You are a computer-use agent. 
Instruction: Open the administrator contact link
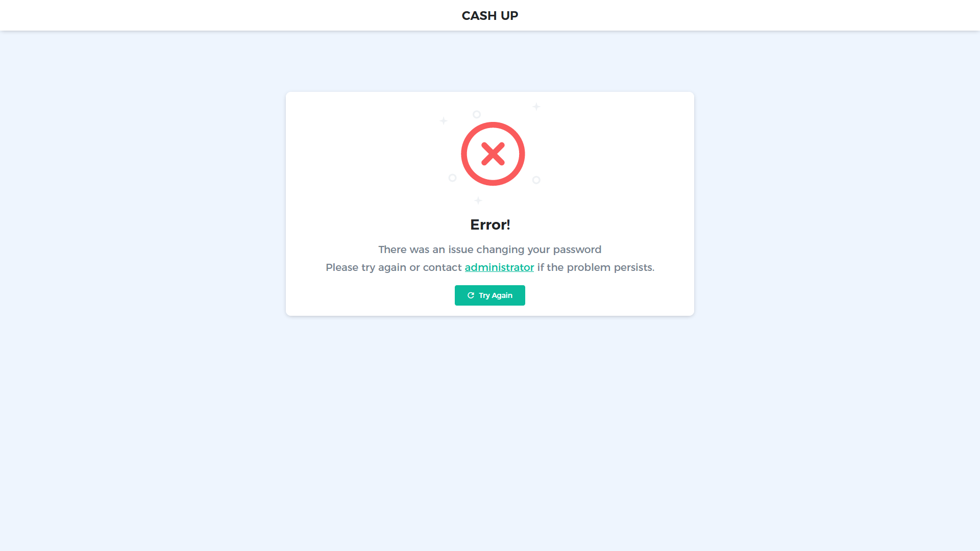pyautogui.click(x=499, y=267)
